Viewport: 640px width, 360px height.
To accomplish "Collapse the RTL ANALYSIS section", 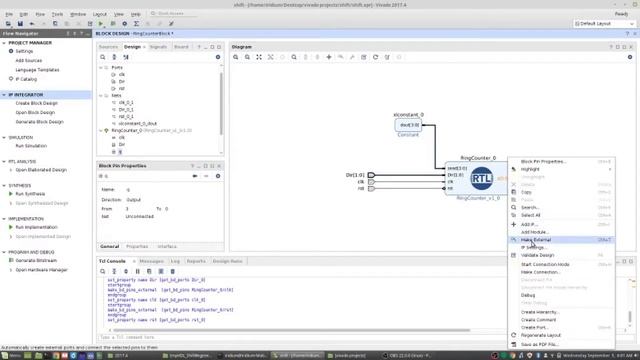I will [4, 162].
